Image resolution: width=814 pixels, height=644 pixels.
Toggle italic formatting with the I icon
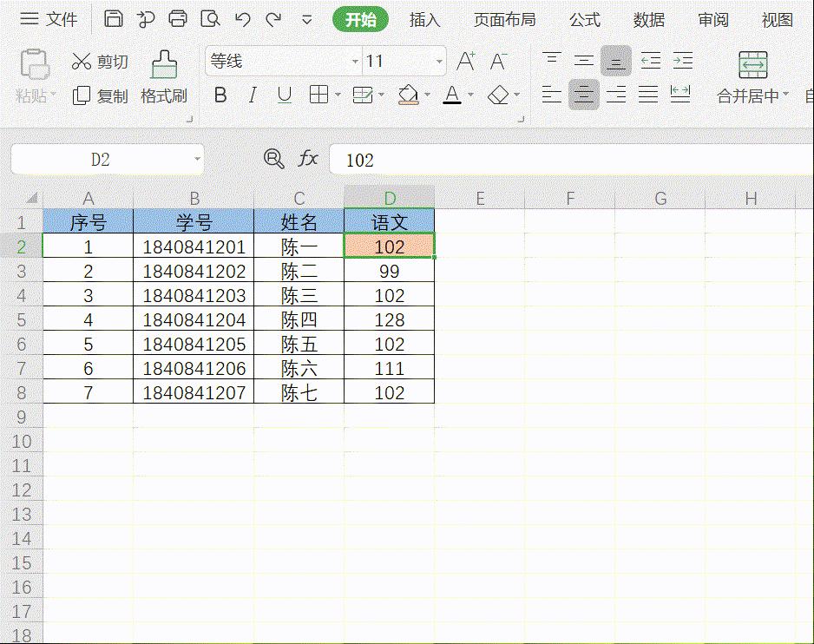(x=252, y=95)
